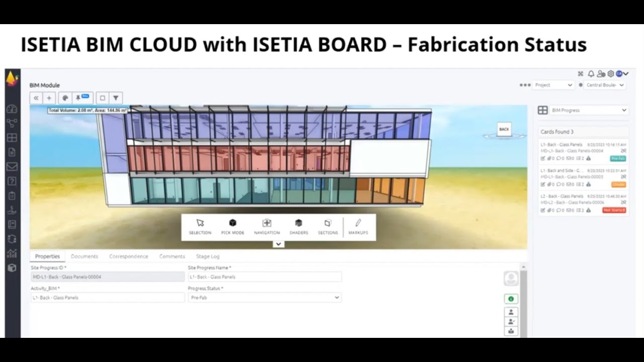The image size is (644, 362).
Task: Open the Project dropdown
Action: 553,85
